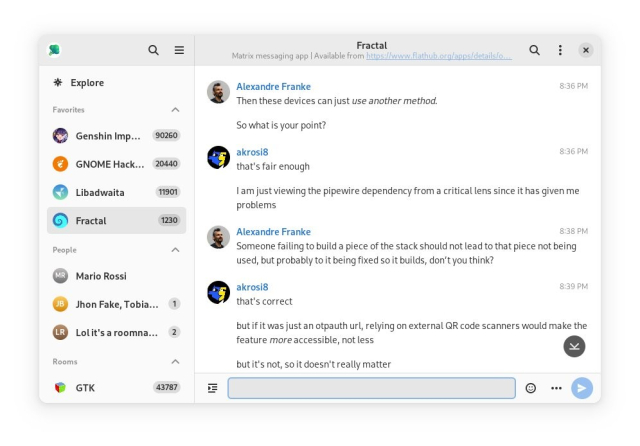Open the Libadwaita room
The image size is (640, 446).
[x=117, y=192]
